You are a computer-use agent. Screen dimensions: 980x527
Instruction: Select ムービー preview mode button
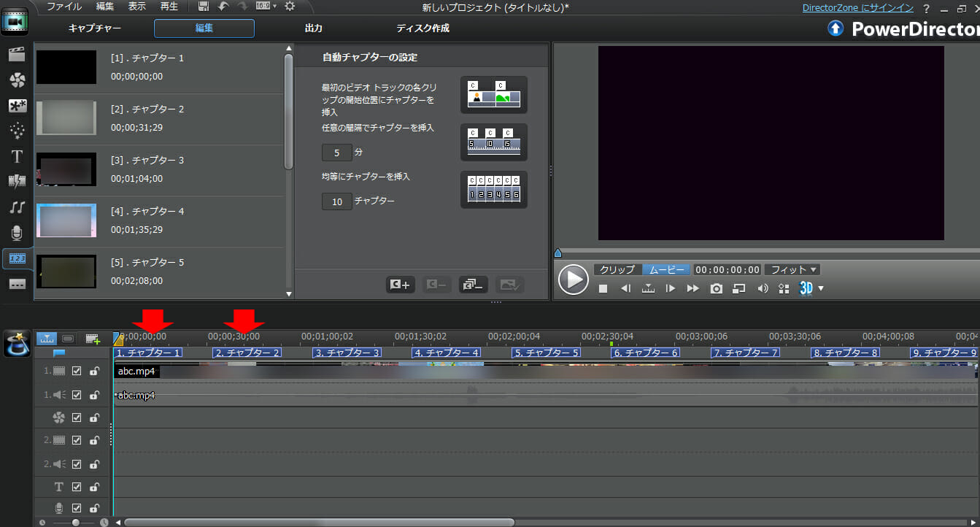coord(665,269)
